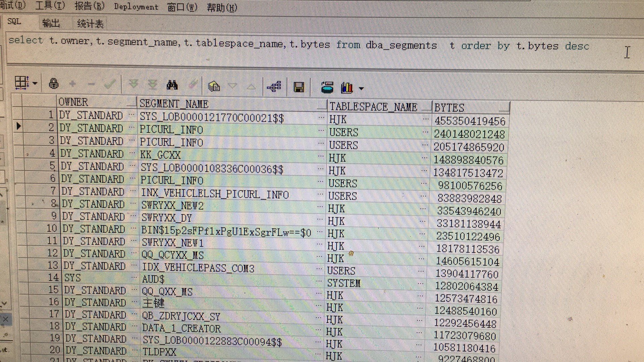The height and width of the screenshot is (362, 644).
Task: Open the grid icon dropdown arrow
Action: click(x=35, y=83)
